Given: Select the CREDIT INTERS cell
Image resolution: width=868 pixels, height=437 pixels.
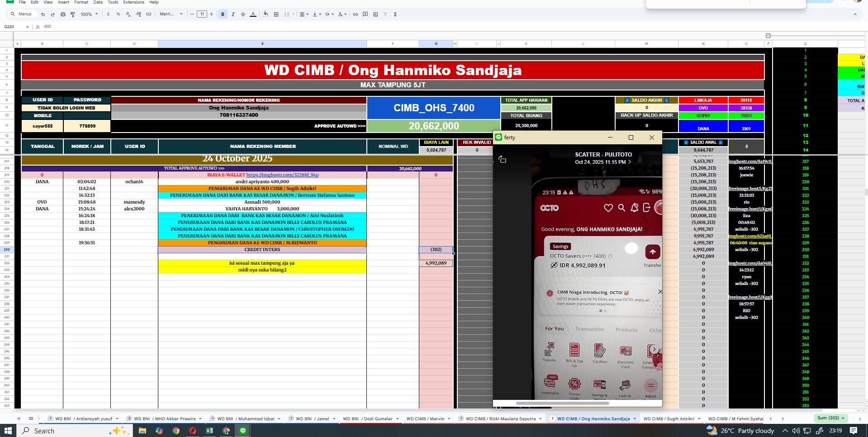Looking at the screenshot, I should pos(262,250).
